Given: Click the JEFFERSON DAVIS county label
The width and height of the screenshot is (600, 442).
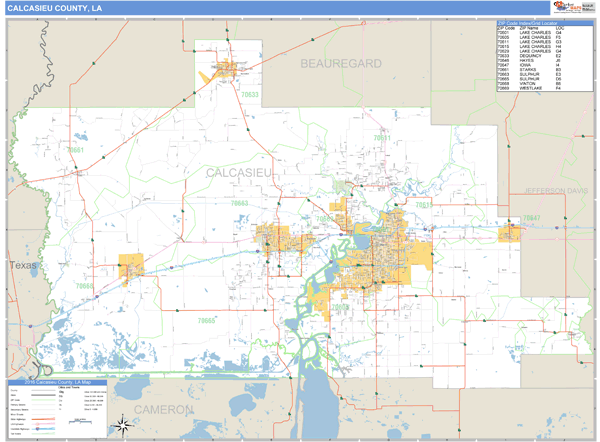Looking at the screenshot, I should [x=556, y=191].
